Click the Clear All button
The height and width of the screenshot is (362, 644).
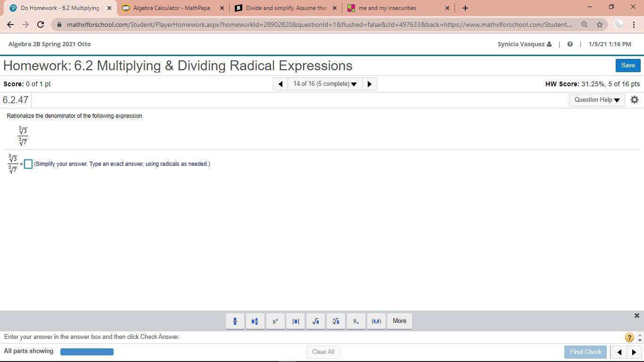323,352
